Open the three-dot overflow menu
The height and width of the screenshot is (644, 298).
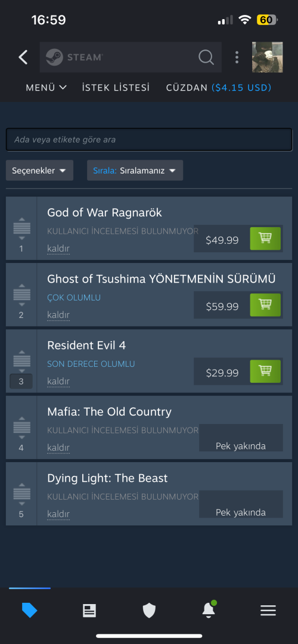(x=237, y=57)
